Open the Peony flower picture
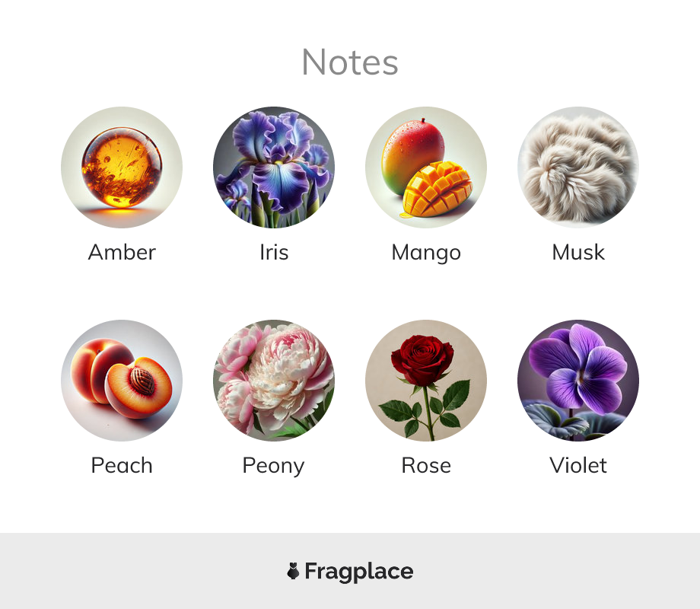The height and width of the screenshot is (609, 700). click(x=274, y=380)
